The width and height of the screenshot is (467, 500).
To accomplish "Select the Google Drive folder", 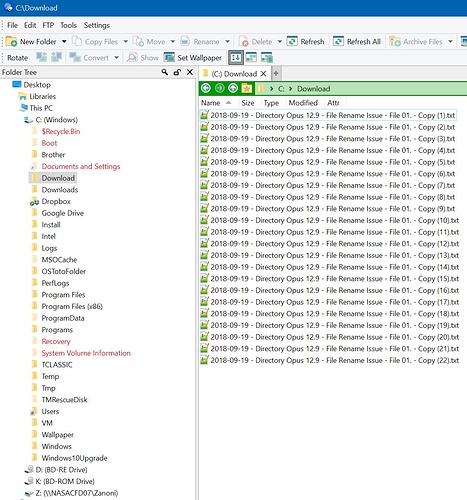I will 63,213.
